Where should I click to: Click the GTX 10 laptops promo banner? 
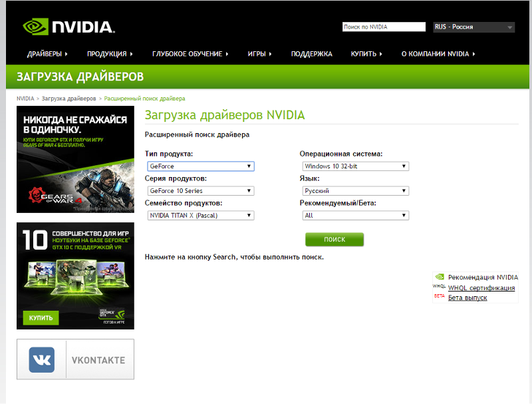(74, 275)
